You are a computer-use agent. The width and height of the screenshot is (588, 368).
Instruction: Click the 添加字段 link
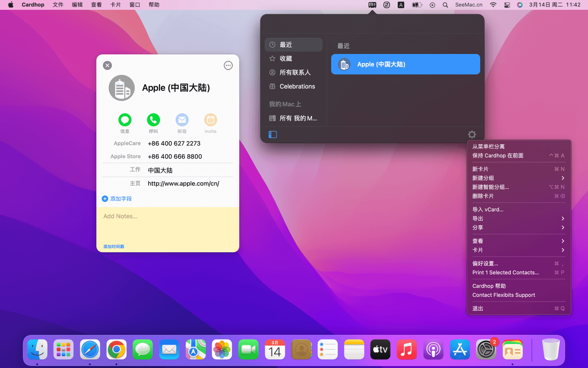click(x=121, y=199)
